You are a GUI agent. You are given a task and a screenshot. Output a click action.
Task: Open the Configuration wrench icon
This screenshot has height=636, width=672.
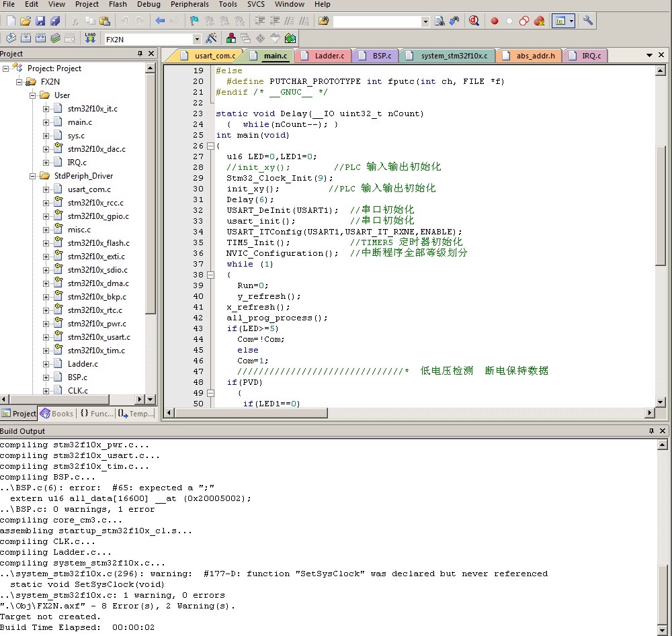tap(588, 21)
